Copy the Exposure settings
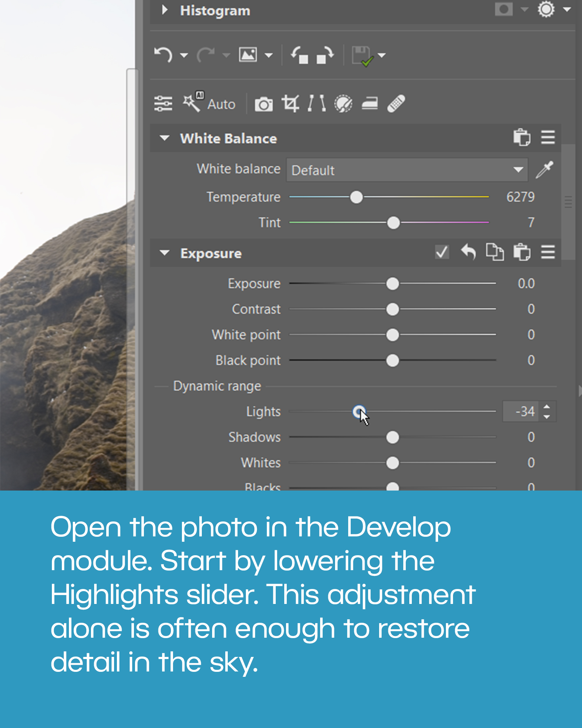This screenshot has width=582, height=728. [x=495, y=252]
